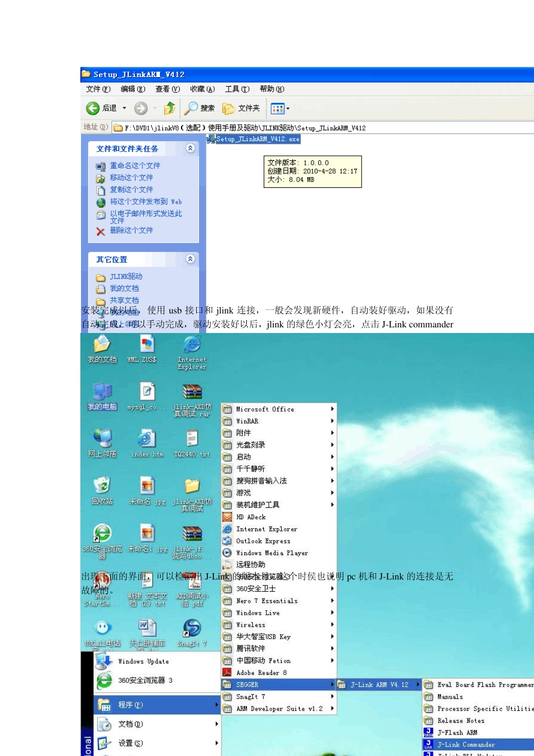Click 将这个文件发布到 Web link
534x756 pixels.
[146, 201]
